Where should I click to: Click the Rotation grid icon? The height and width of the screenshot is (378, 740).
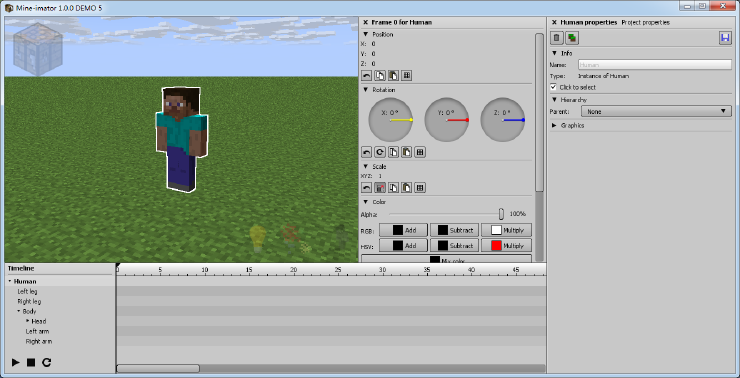(x=420, y=152)
